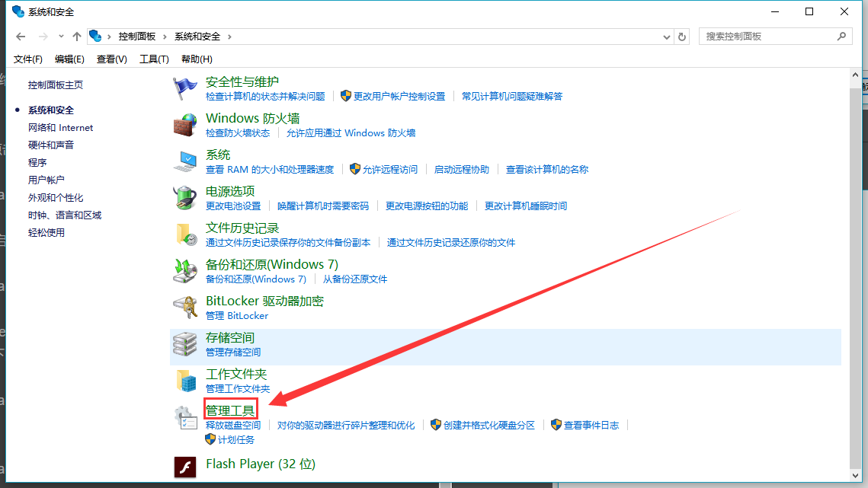Open the 存储空间 stacked drives icon

(x=184, y=344)
